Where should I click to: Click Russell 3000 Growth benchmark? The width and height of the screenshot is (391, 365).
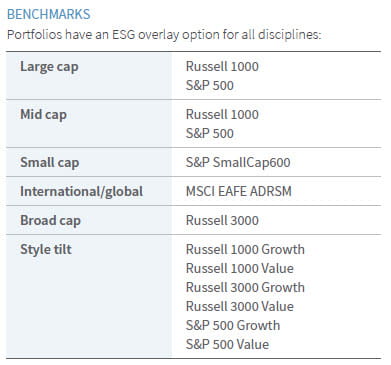245,287
